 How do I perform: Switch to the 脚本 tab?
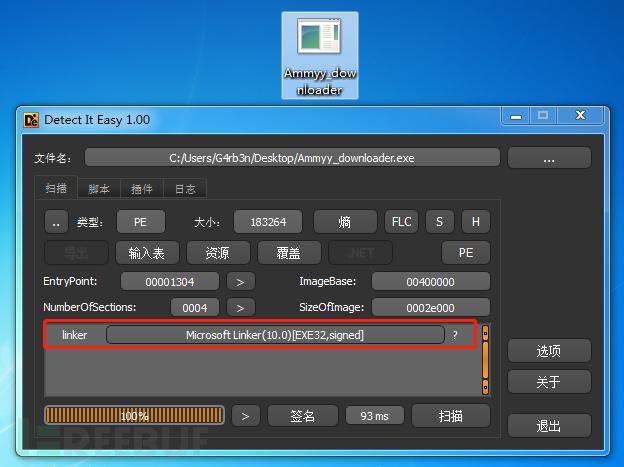99,189
